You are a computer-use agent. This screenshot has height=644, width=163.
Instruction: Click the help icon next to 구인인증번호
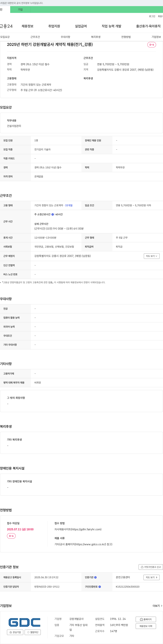pos(100,587)
